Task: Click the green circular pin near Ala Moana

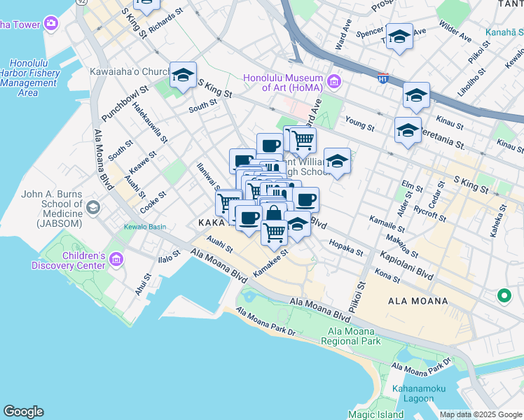Action: [x=504, y=296]
